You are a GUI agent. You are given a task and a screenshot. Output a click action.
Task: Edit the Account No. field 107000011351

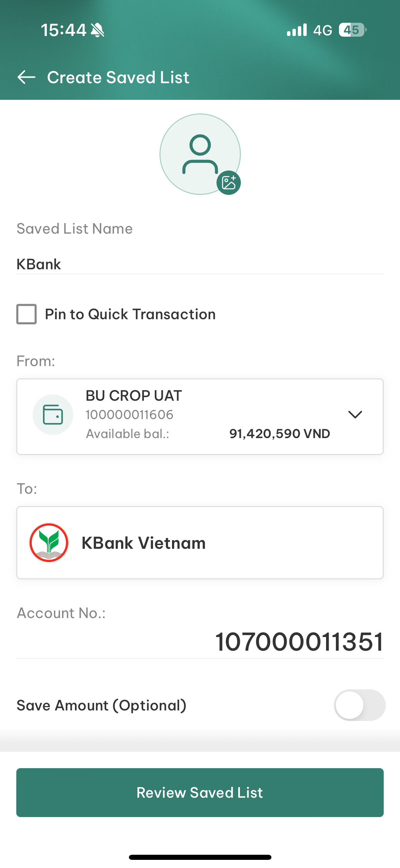coord(200,642)
